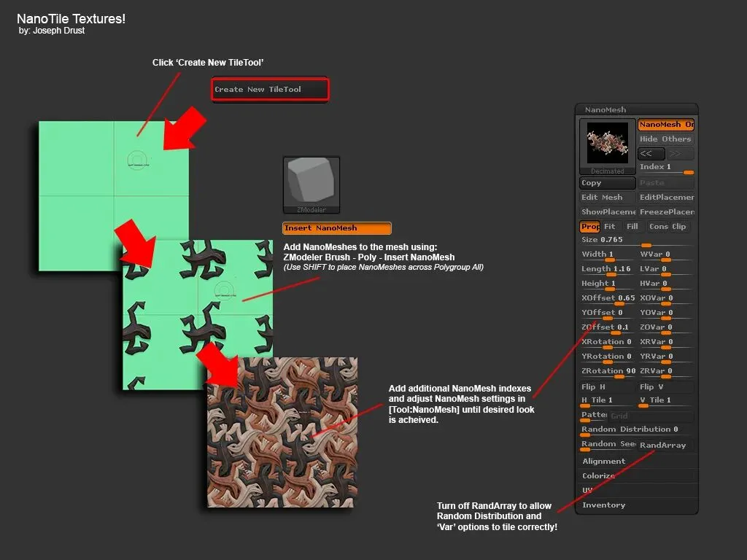
Task: Adjust the V Tile 1 slider
Action: 666,402
